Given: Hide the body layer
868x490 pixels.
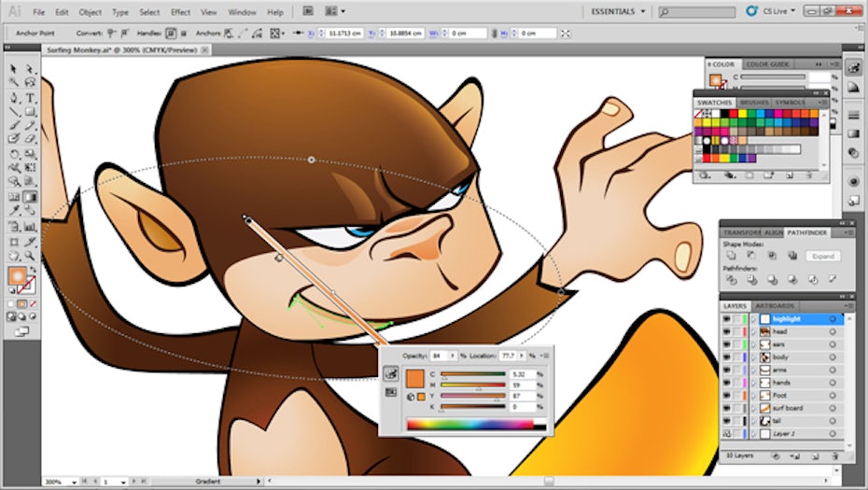Looking at the screenshot, I should pyautogui.click(x=726, y=357).
